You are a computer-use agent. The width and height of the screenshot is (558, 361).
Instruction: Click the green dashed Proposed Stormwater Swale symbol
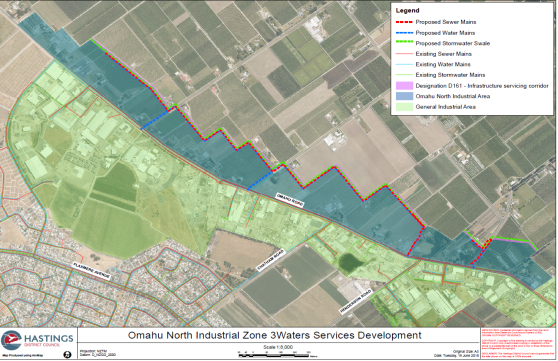coord(404,43)
